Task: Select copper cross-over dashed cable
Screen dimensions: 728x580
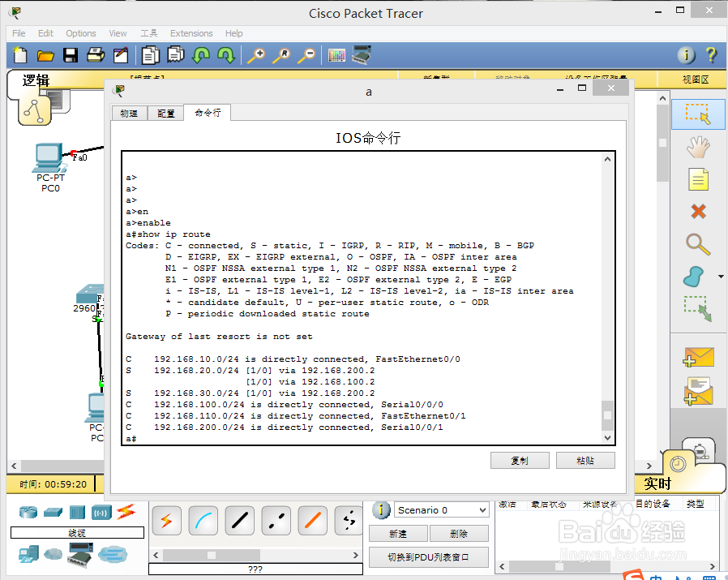Action: [276, 521]
